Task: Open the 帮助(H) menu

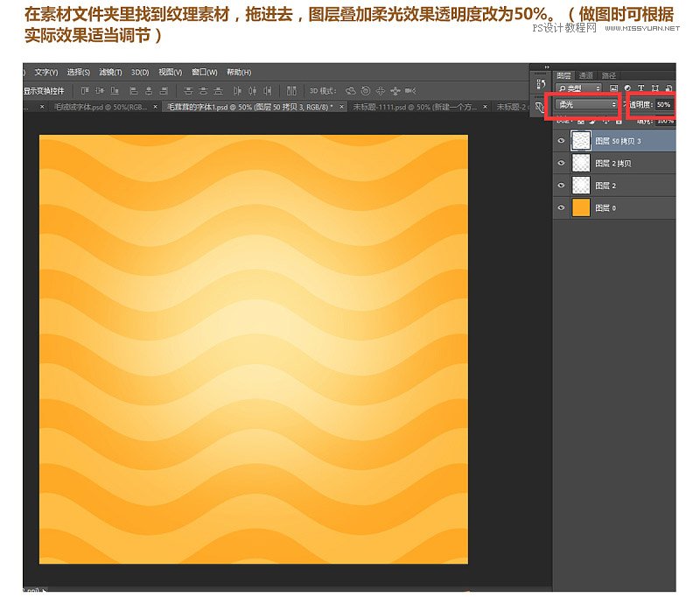Action: click(239, 72)
